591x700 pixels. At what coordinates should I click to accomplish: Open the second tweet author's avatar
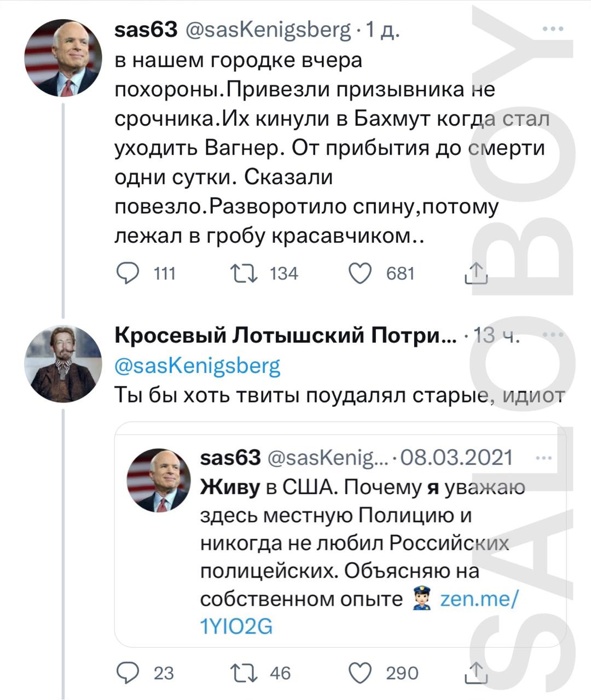tap(63, 364)
